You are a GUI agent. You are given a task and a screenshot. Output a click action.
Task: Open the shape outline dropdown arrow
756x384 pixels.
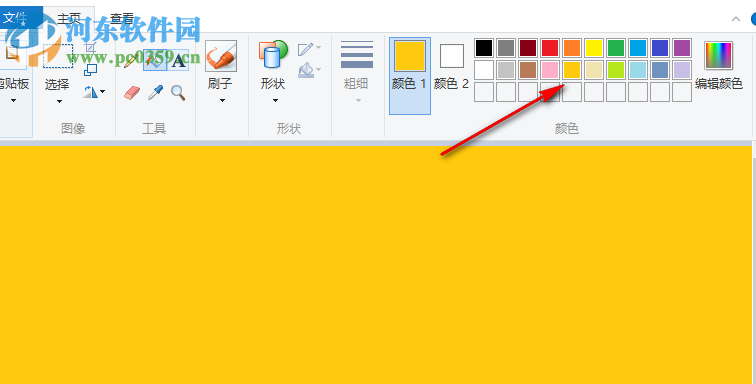point(319,48)
